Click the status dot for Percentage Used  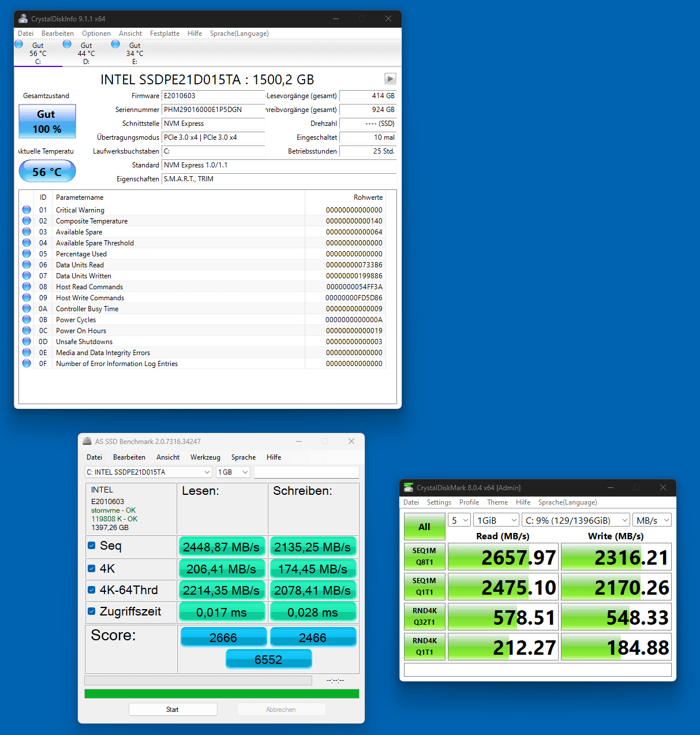point(27,253)
